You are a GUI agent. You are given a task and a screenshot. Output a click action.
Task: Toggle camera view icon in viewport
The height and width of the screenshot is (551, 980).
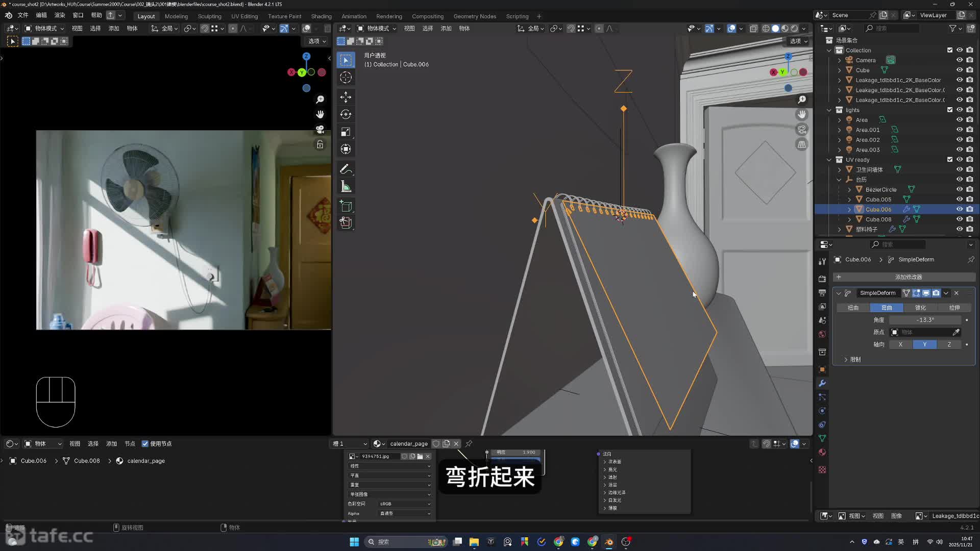[x=802, y=130]
